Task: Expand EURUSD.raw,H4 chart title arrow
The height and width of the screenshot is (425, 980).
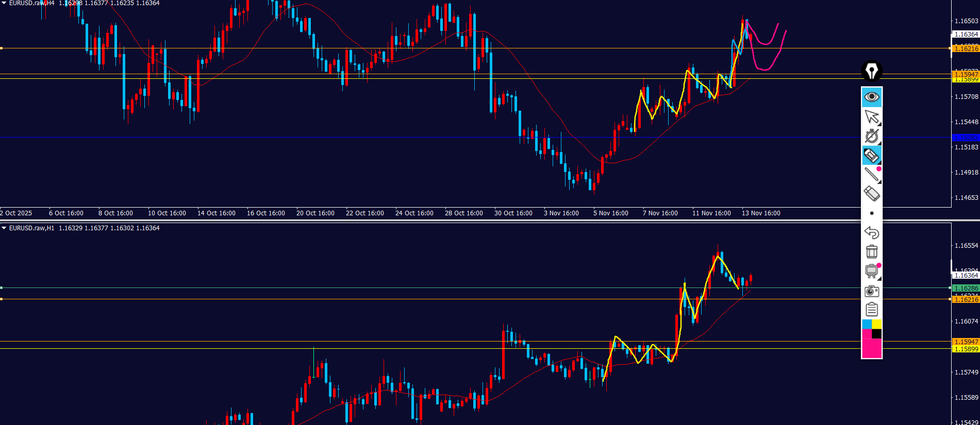Action: [x=4, y=3]
